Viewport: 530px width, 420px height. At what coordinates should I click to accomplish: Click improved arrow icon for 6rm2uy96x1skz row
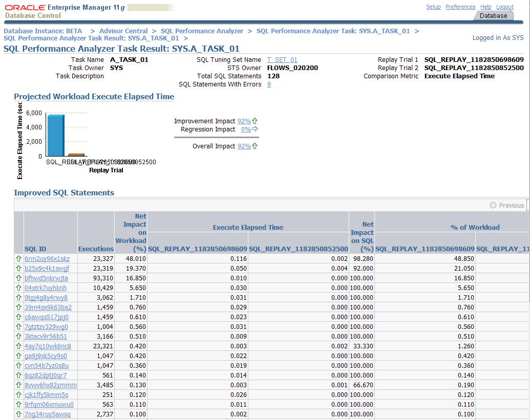(x=19, y=259)
